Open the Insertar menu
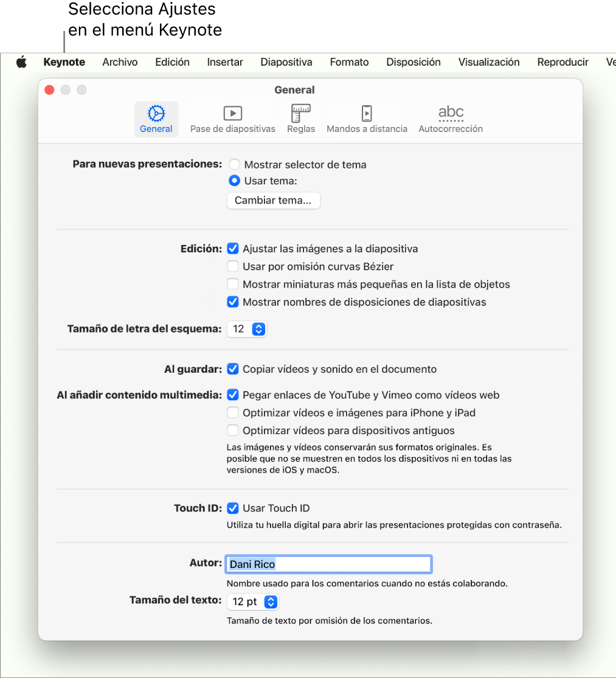The height and width of the screenshot is (678, 616). click(x=225, y=62)
